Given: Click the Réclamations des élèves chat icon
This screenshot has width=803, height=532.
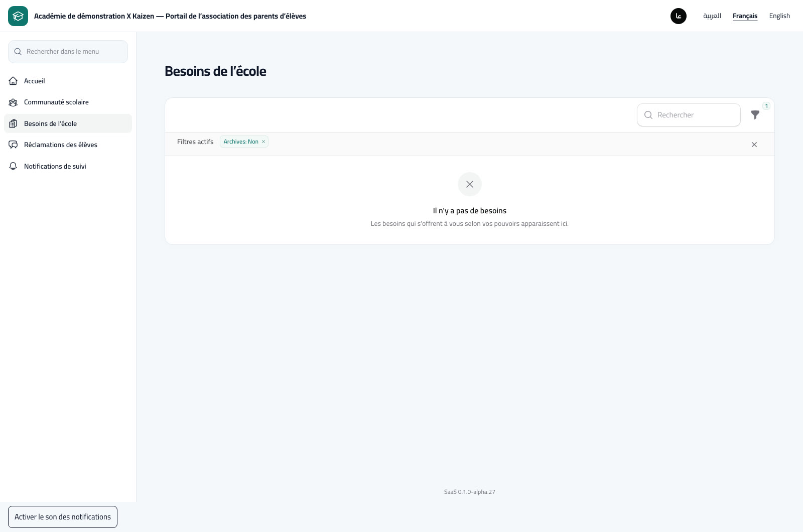Looking at the screenshot, I should pyautogui.click(x=14, y=145).
